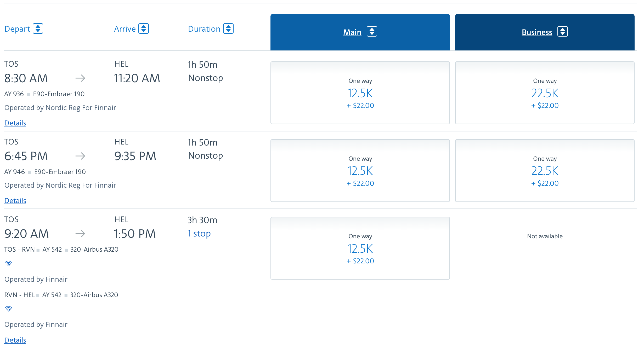
Task: Pick Business 22.5K fare for 6:45 PM flight
Action: [545, 171]
